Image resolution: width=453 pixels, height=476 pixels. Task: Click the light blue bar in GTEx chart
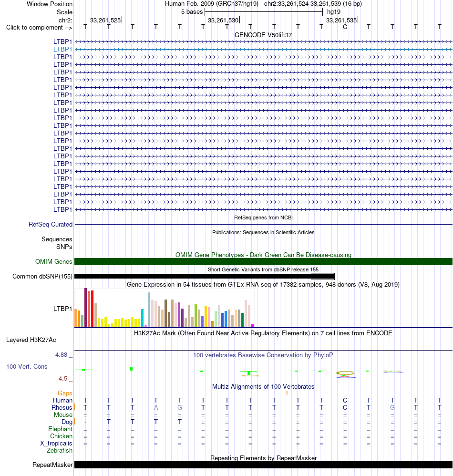coord(149,310)
